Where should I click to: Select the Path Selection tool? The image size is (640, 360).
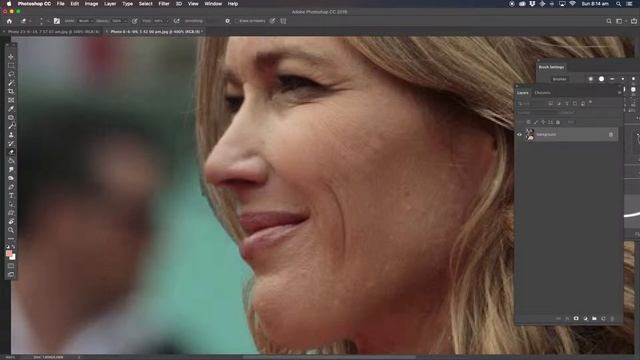point(11,204)
